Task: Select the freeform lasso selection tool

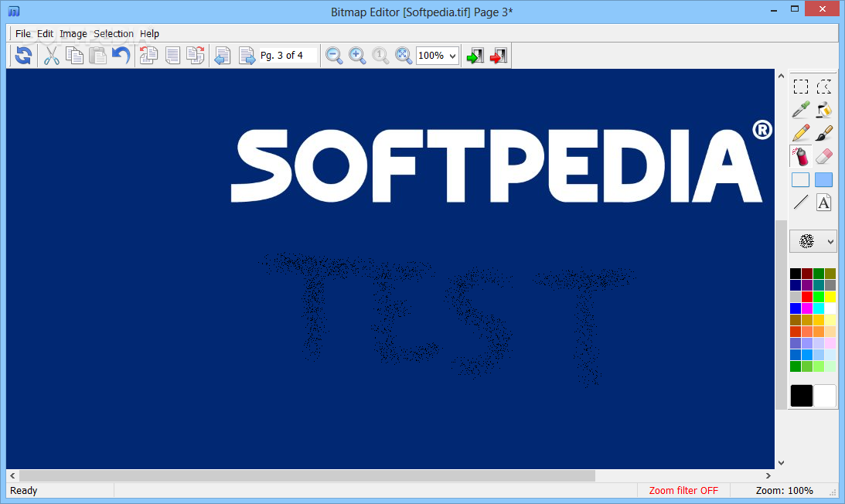Action: coord(824,87)
